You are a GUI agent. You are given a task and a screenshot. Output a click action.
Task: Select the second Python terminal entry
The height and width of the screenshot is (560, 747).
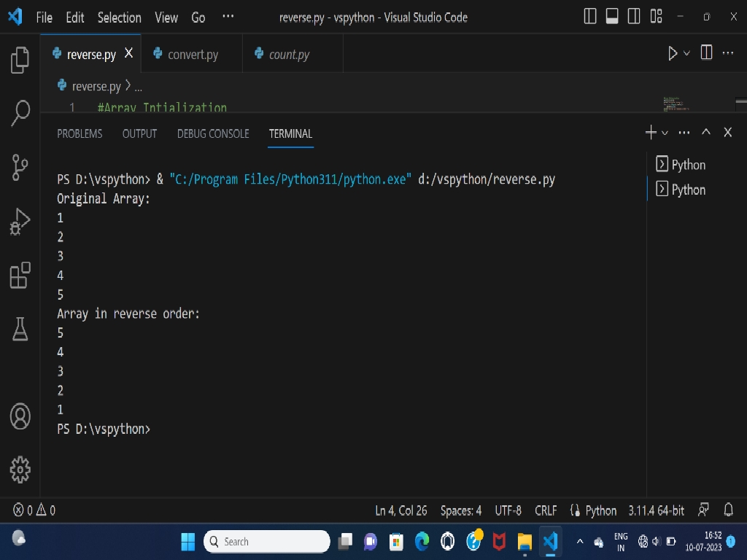(695, 190)
